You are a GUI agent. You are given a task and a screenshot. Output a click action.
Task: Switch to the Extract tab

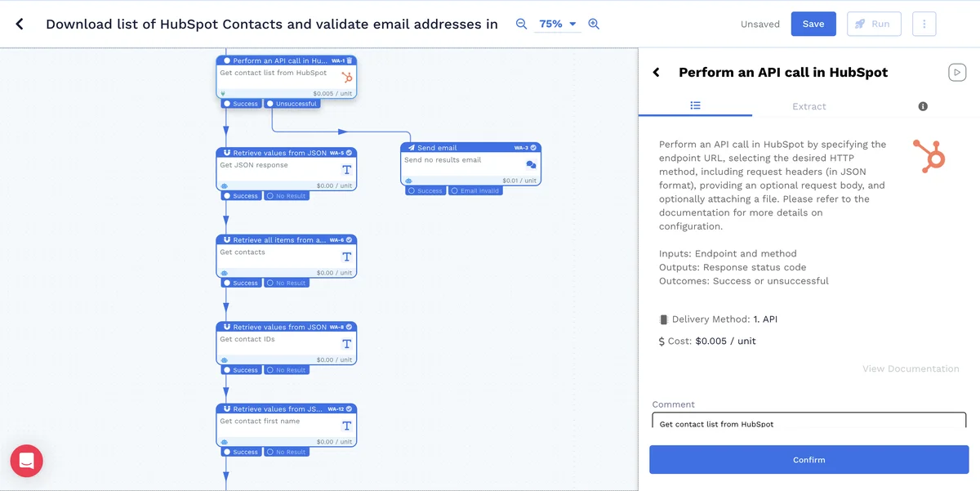coord(809,106)
